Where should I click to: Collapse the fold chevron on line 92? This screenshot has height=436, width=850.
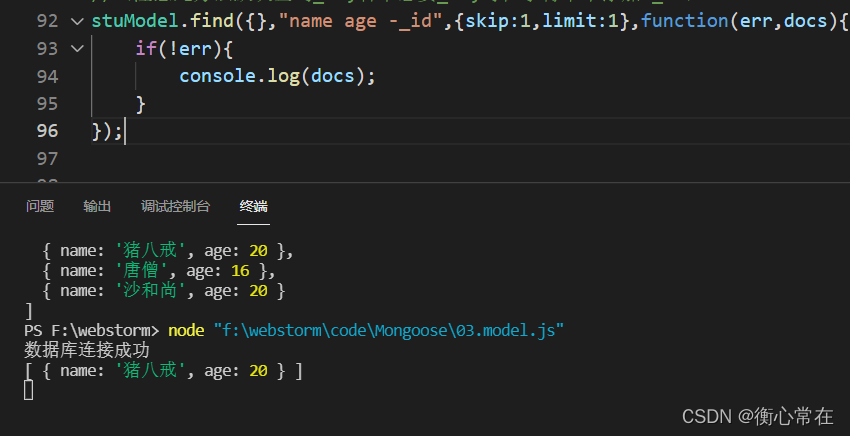pyautogui.click(x=78, y=22)
